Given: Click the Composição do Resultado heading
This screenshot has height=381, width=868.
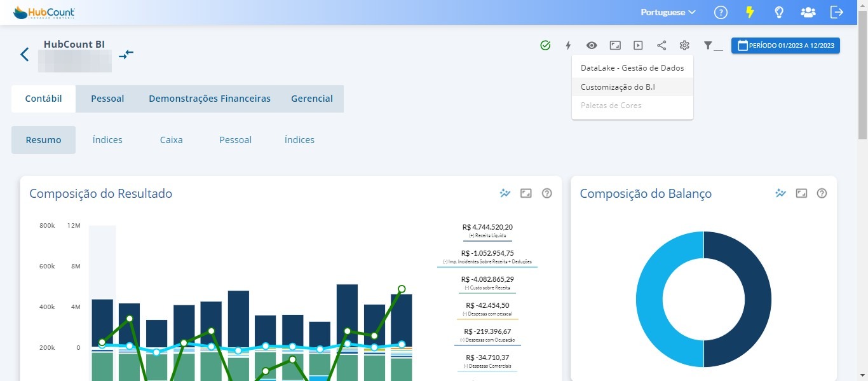Looking at the screenshot, I should 100,193.
